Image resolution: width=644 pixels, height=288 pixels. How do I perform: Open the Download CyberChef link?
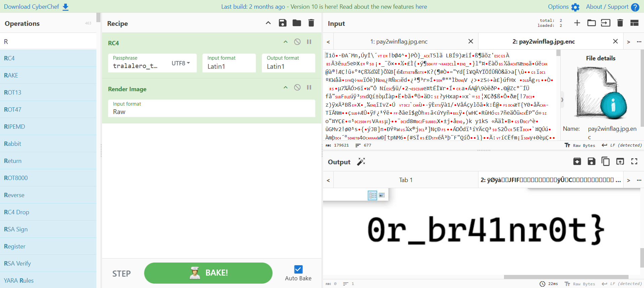point(36,7)
